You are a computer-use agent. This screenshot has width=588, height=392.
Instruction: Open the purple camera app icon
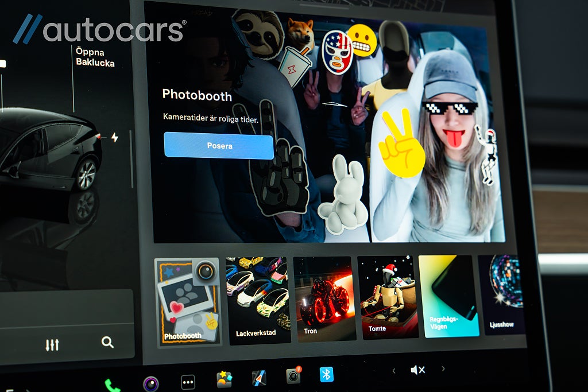(150, 383)
